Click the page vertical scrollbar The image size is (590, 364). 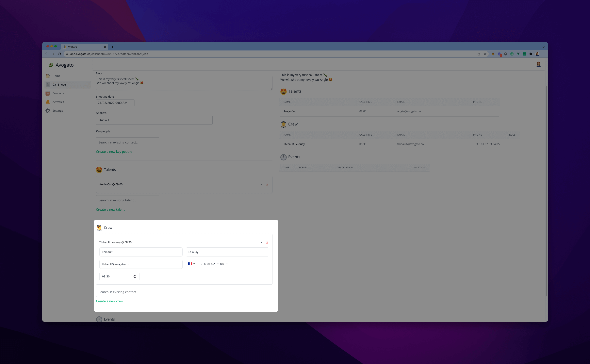coord(546,191)
